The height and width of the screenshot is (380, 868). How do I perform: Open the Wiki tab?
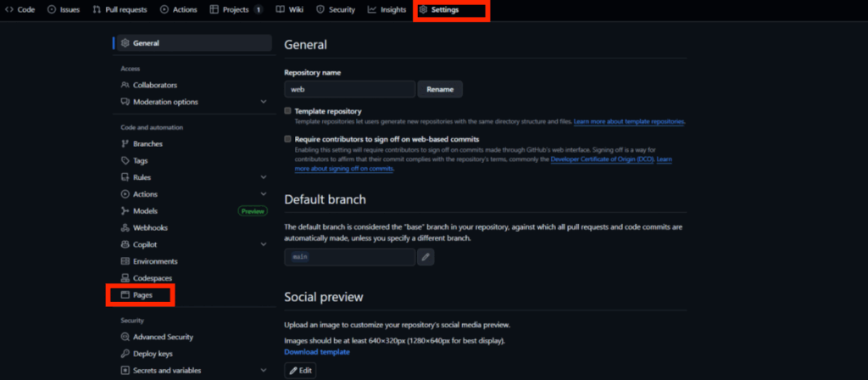tap(290, 9)
